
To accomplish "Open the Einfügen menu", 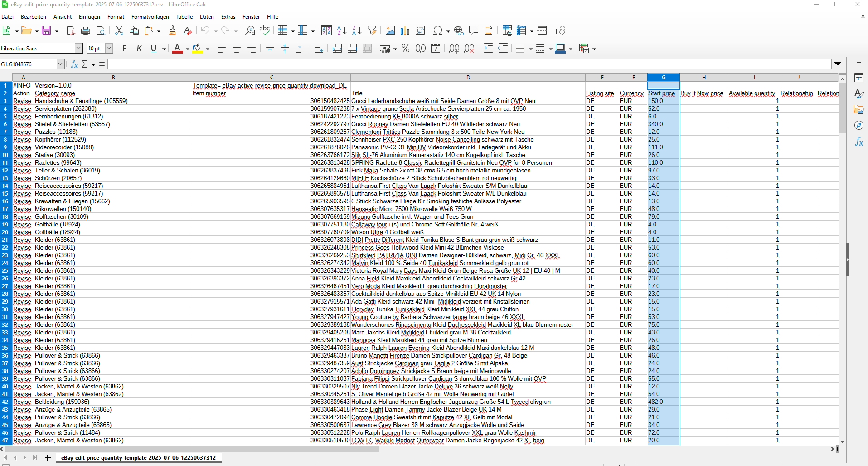I will (x=89, y=17).
